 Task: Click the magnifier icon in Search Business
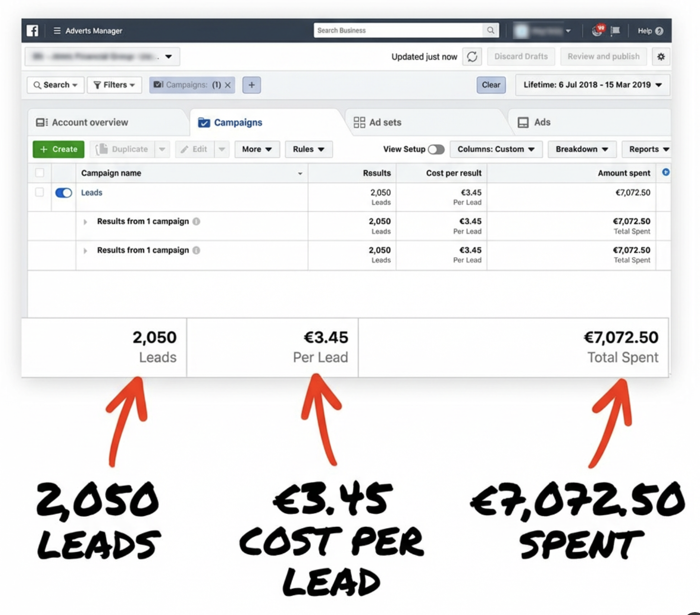(x=490, y=30)
